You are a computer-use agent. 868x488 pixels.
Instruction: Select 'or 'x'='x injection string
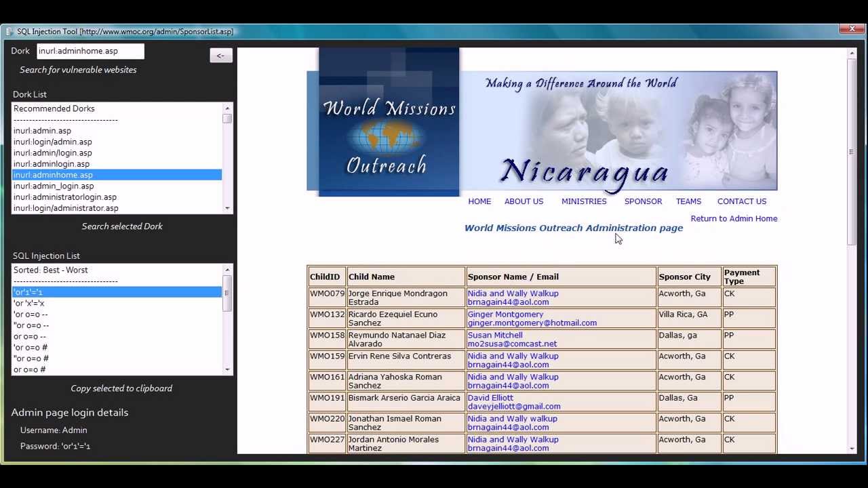click(117, 303)
